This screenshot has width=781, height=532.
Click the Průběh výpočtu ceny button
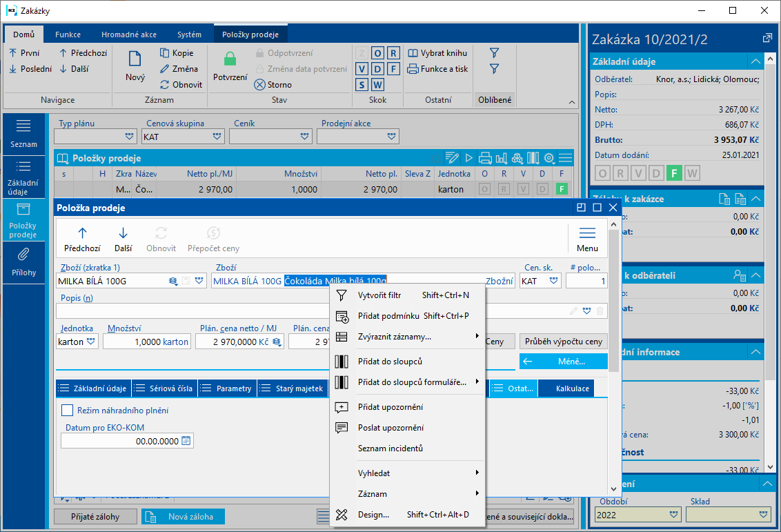tap(564, 342)
